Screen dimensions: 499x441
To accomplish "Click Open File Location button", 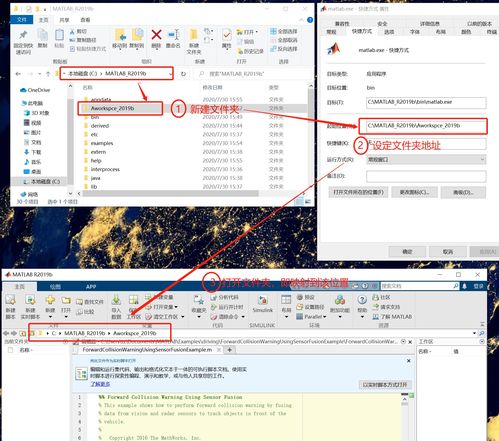I will [358, 192].
